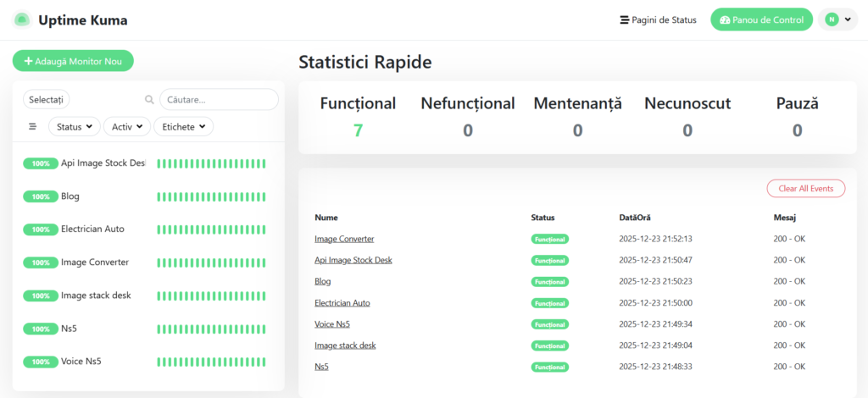Click the Uptime Kuma title text

[x=83, y=20]
